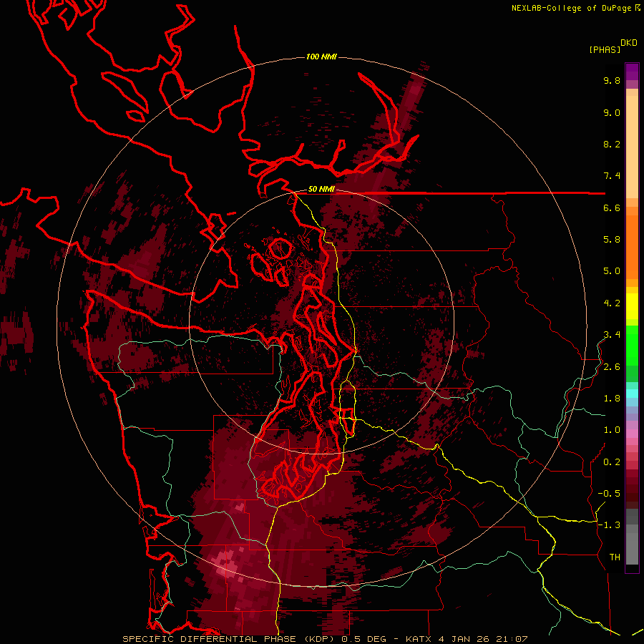Click the 7.4 scale value
The image size is (644, 644).
(612, 176)
